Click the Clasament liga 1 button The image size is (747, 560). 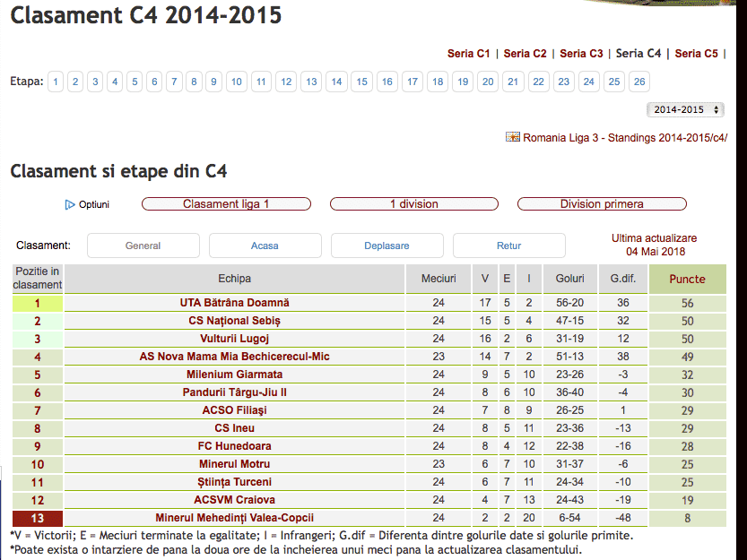[226, 203]
